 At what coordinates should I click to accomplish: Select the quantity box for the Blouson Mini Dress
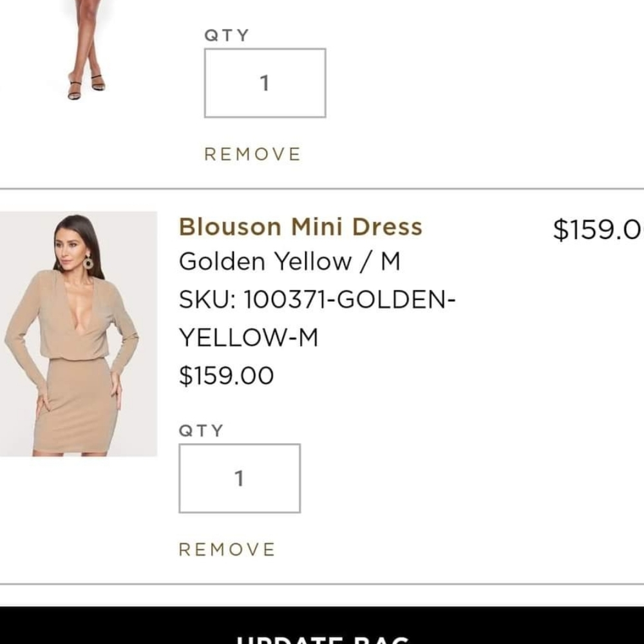pos(239,478)
